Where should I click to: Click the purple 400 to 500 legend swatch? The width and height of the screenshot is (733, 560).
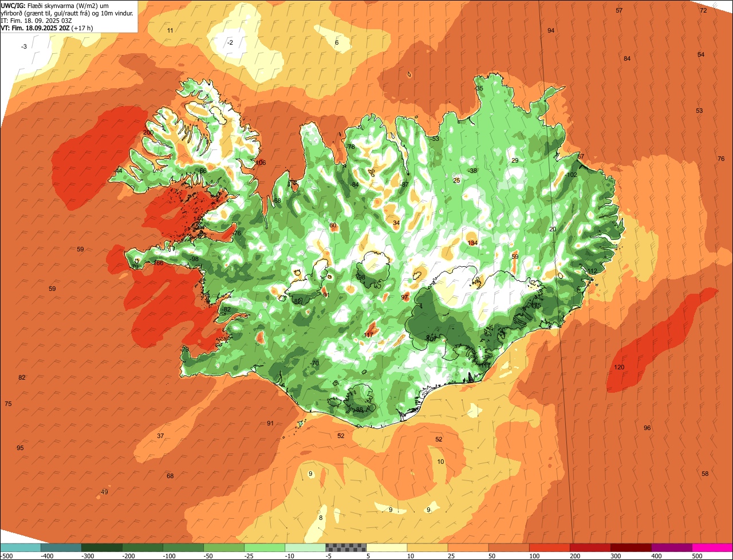pyautogui.click(x=671, y=547)
